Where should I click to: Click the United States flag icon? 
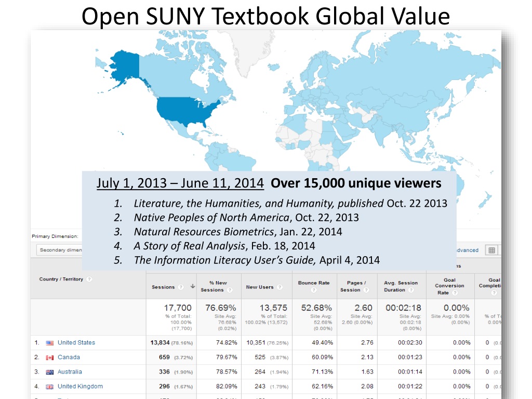pos(49,343)
